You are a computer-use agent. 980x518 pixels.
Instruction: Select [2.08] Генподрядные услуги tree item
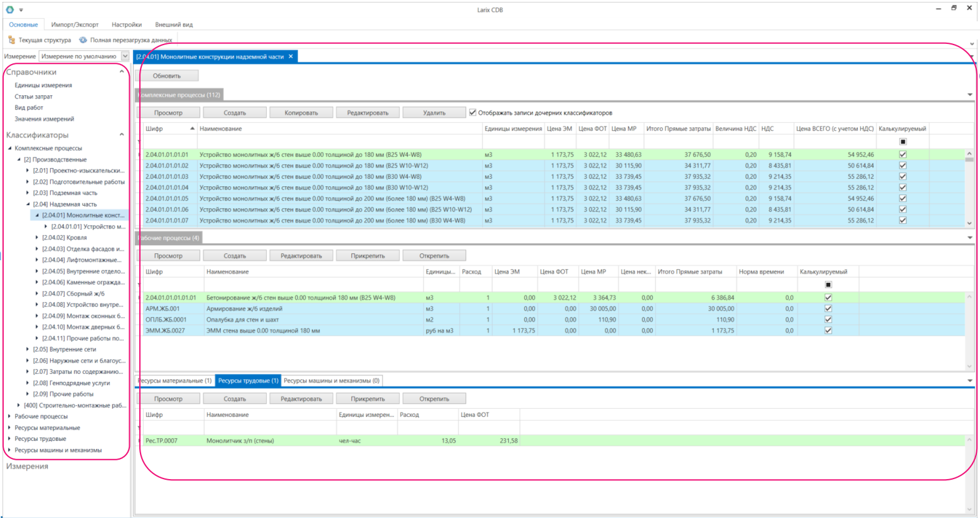point(72,383)
